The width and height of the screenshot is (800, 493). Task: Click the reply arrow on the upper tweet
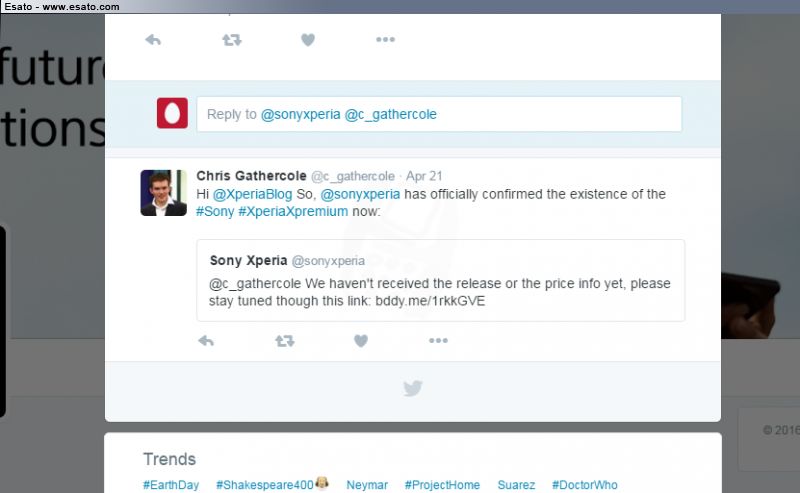point(153,40)
